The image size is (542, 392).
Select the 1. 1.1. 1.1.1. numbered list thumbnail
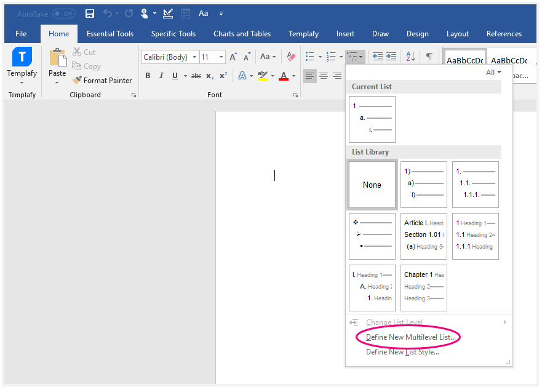[x=476, y=184]
